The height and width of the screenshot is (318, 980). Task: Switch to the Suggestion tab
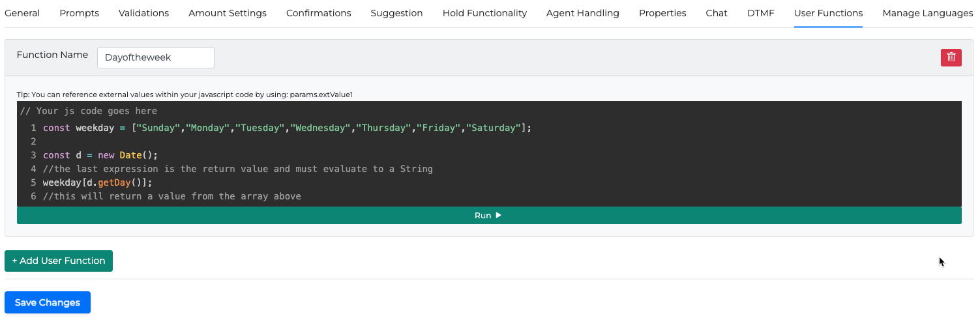point(396,13)
